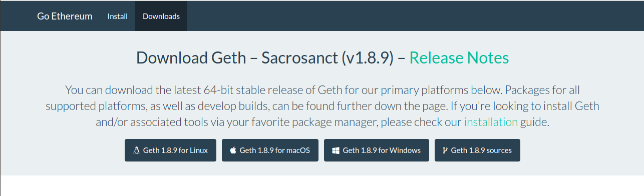Click the Linux penguin icon
This screenshot has width=644, height=196.
coord(136,150)
